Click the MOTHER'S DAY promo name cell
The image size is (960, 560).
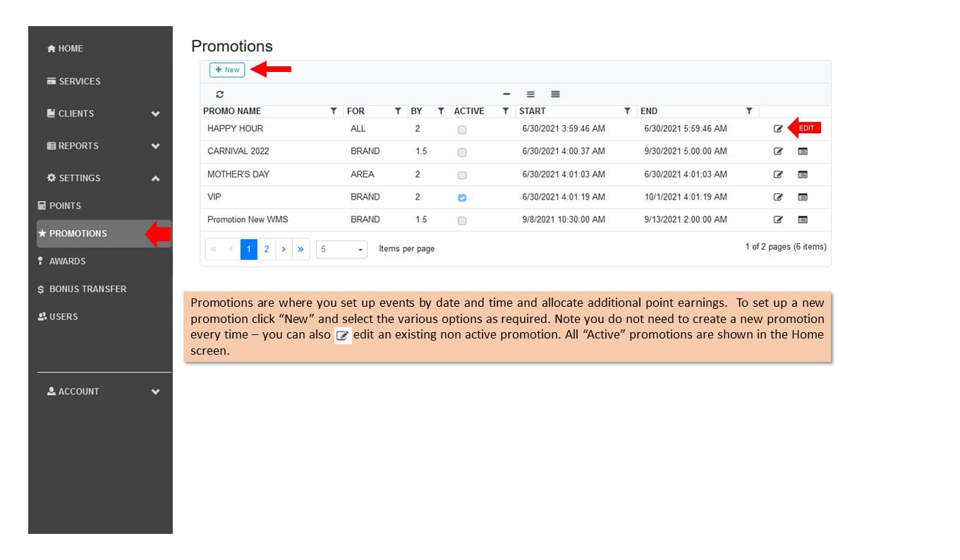[238, 174]
